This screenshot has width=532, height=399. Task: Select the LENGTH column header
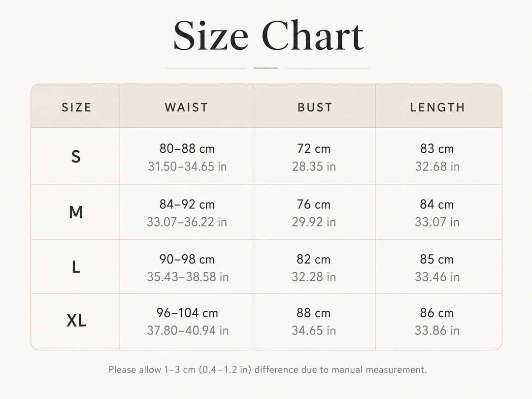437,107
